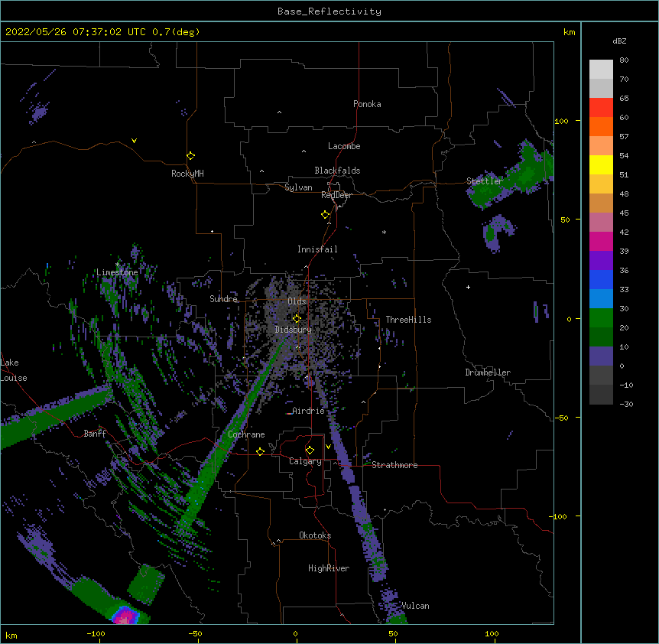
Task: Click the yellow V marker northwest of RockyMH
Action: (134, 141)
